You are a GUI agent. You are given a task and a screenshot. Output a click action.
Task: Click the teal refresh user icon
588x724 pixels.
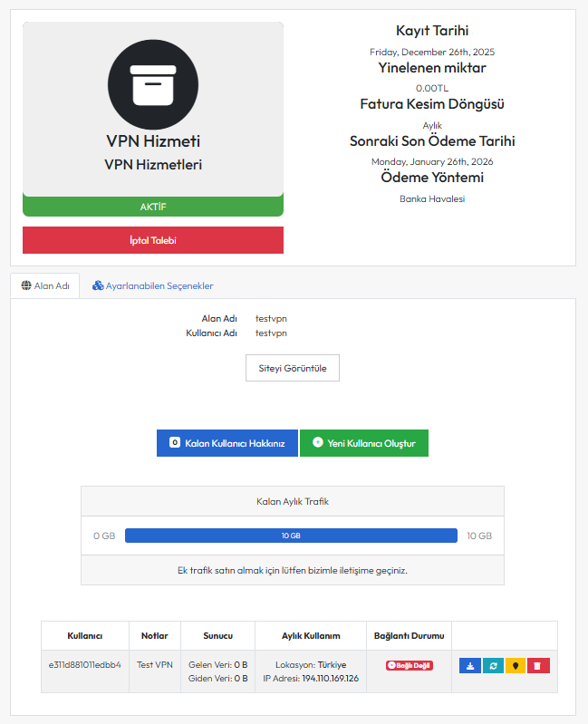(x=493, y=666)
